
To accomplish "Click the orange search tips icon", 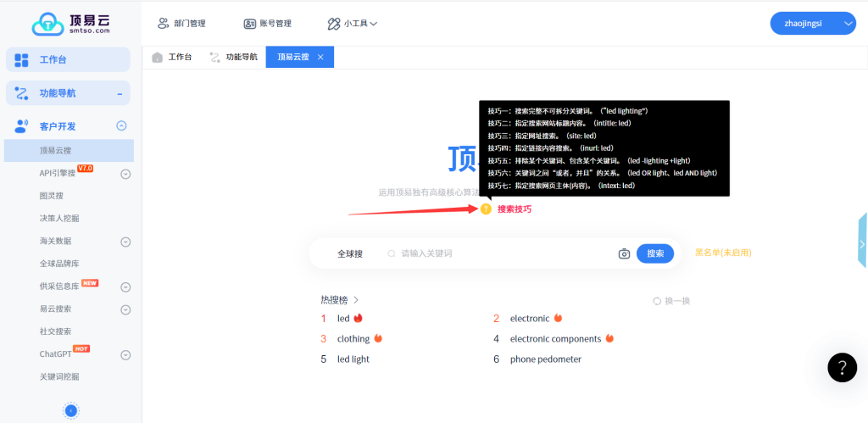I will point(486,209).
